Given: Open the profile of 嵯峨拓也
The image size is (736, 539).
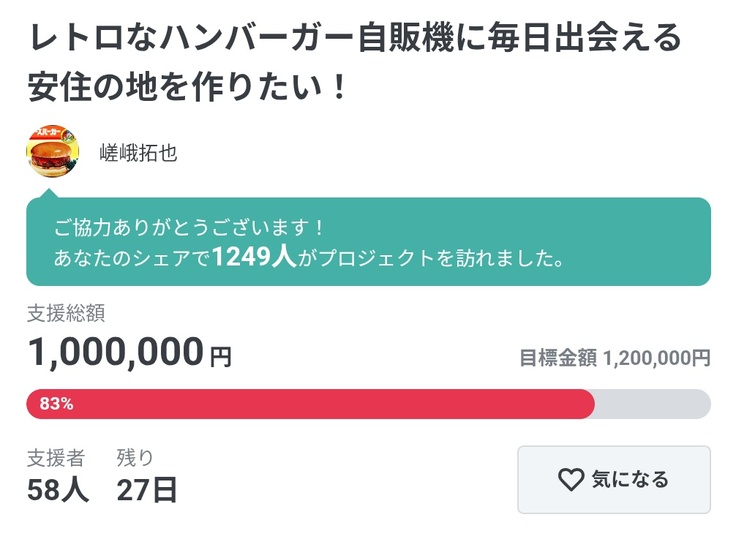Looking at the screenshot, I should click(138, 153).
